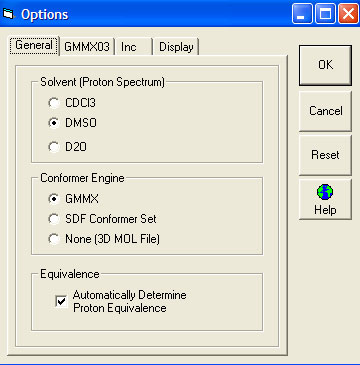Switch to the Display tab

tap(176, 47)
